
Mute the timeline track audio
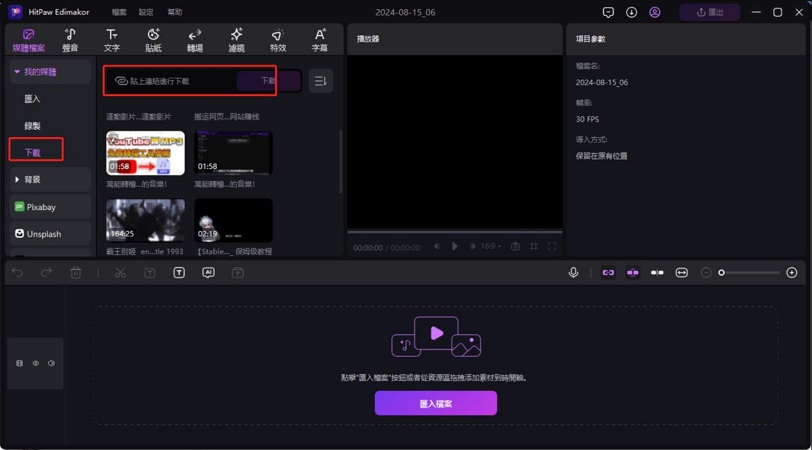[x=51, y=363]
